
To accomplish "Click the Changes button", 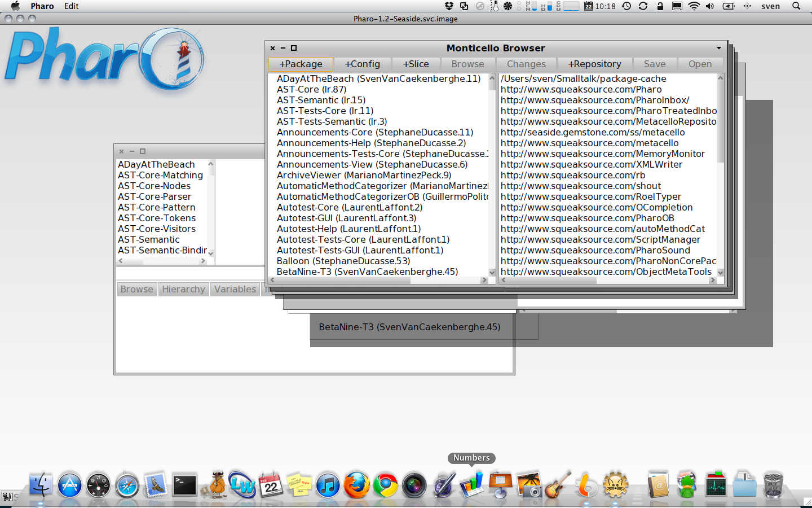I will [526, 64].
